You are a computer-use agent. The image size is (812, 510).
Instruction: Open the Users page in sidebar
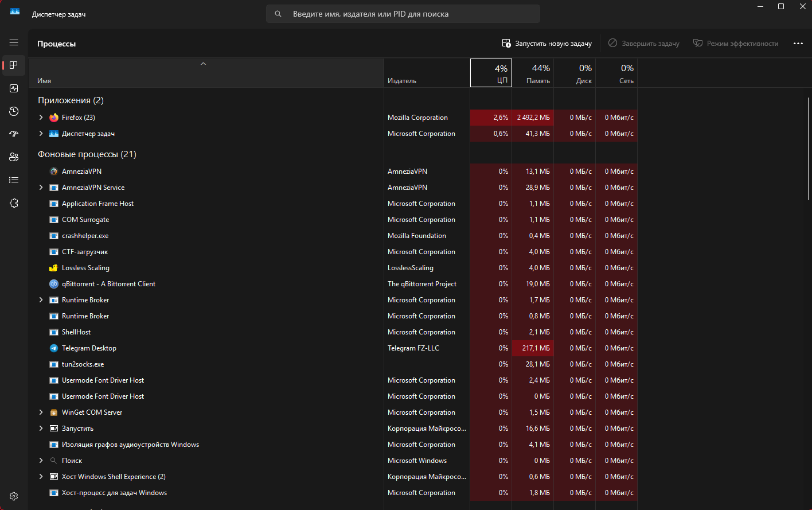tap(14, 157)
